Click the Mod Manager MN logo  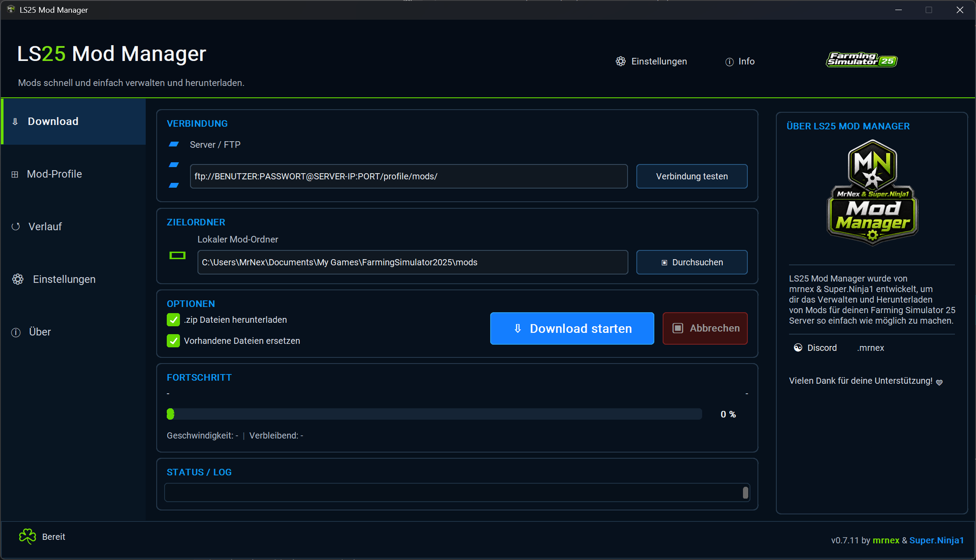(872, 193)
